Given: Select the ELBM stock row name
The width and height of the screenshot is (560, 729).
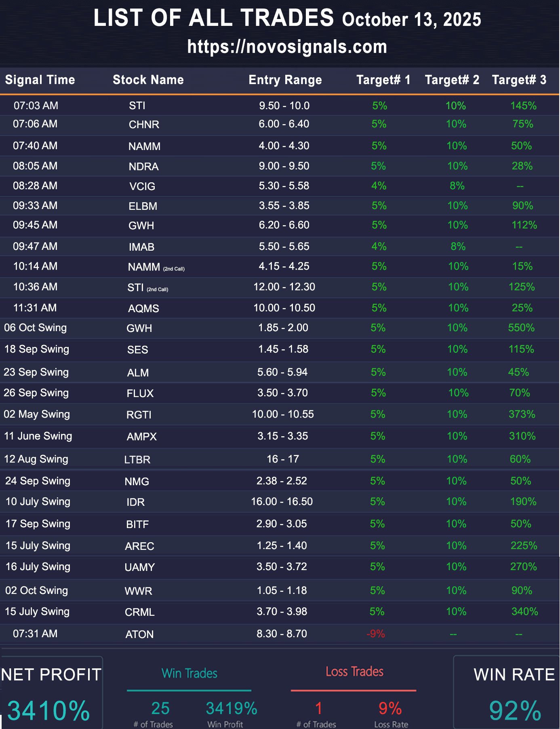Looking at the screenshot, I should pyautogui.click(x=143, y=206).
